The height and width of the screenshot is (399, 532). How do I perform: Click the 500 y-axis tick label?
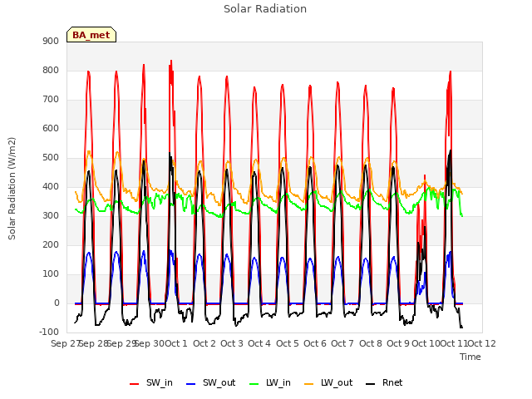point(51,157)
